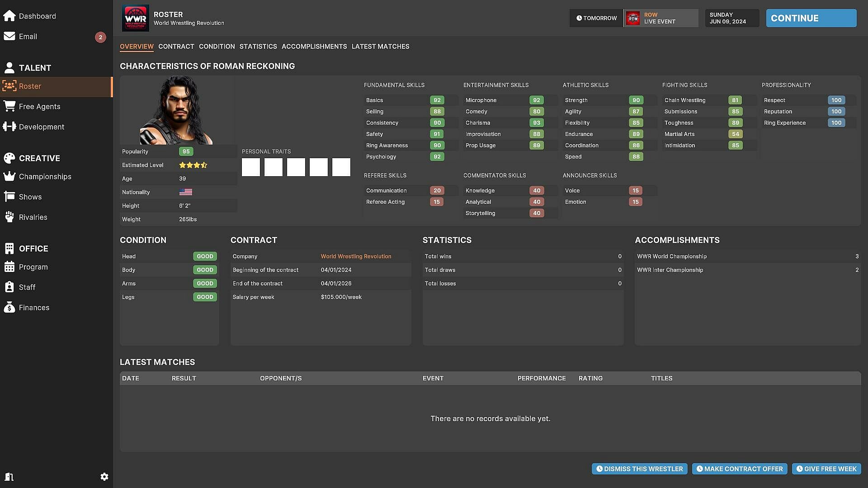Open the Dashboard home icon
Viewport: 868px width, 488px height.
coord(9,16)
